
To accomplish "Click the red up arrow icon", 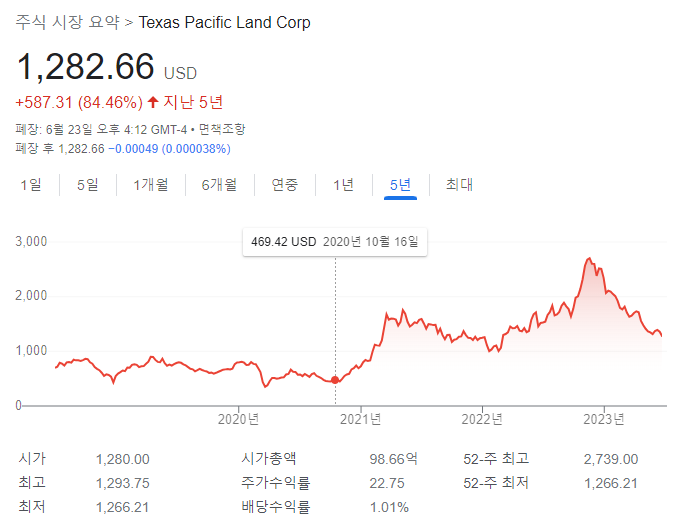I will (152, 102).
